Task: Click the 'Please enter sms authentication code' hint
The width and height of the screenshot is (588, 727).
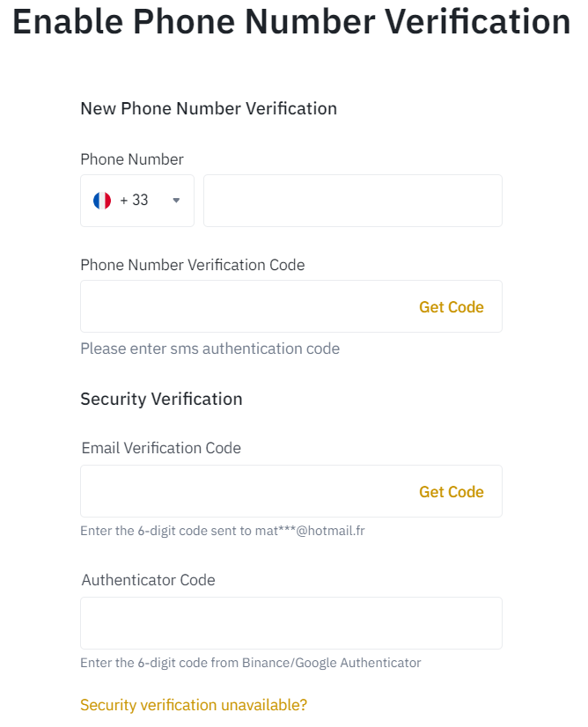Action: [209, 349]
